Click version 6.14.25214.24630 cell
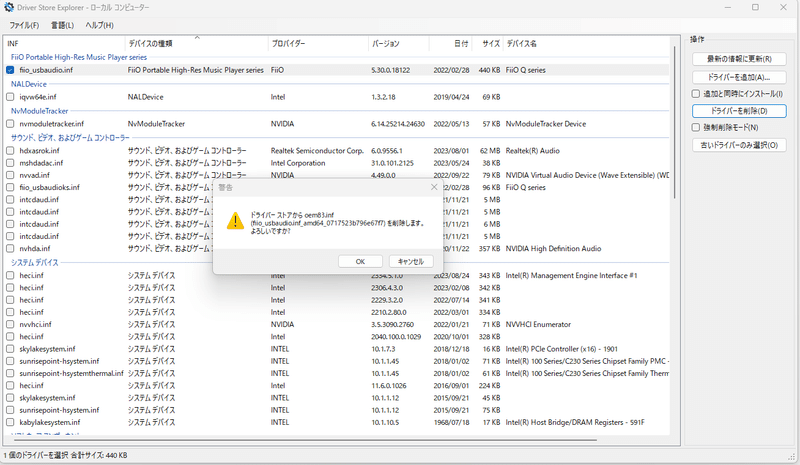800x465 pixels. click(x=397, y=124)
